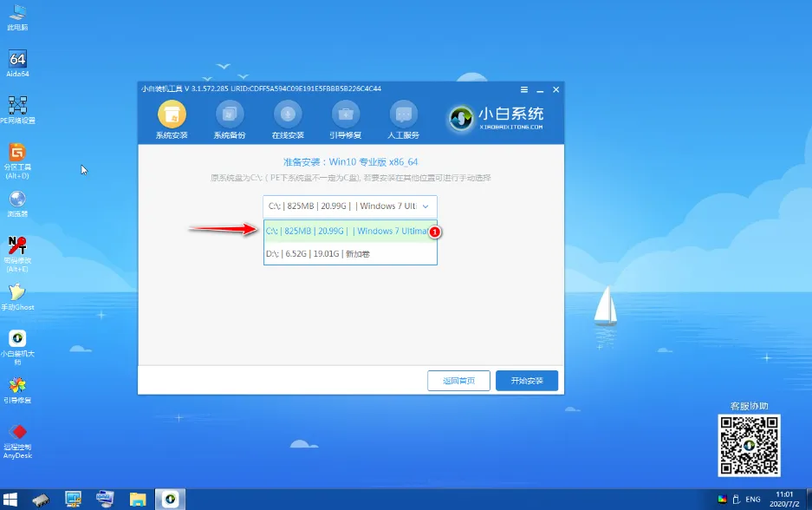The width and height of the screenshot is (812, 510).
Task: Select the 引导修复 (Boot Repair) icon
Action: 346,117
